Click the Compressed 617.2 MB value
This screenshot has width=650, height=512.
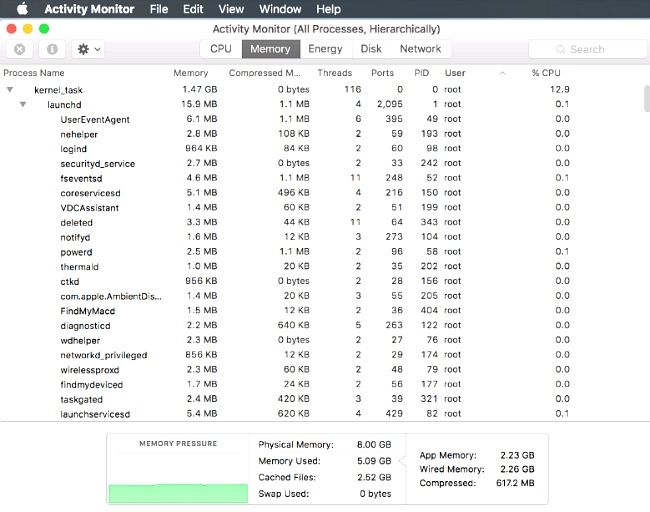(515, 483)
